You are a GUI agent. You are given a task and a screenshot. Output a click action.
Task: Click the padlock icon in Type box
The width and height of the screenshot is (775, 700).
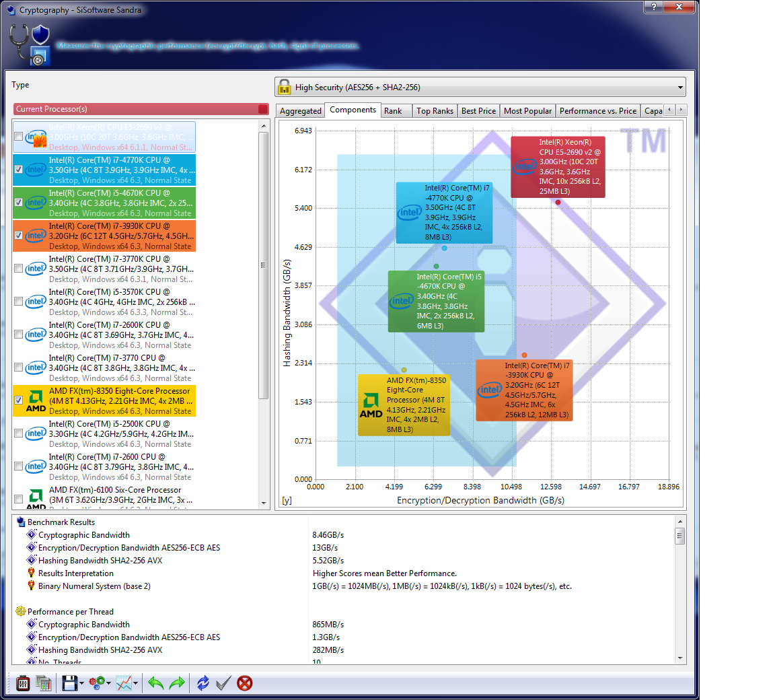click(284, 87)
